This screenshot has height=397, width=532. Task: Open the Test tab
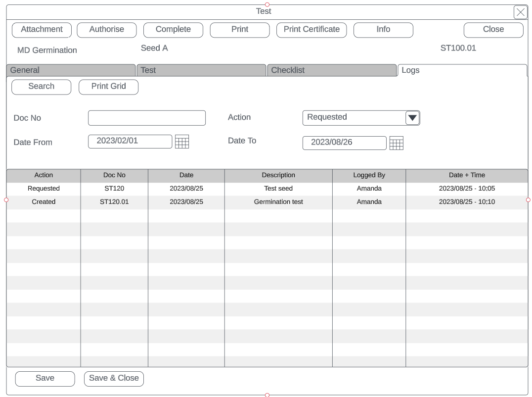(x=201, y=70)
